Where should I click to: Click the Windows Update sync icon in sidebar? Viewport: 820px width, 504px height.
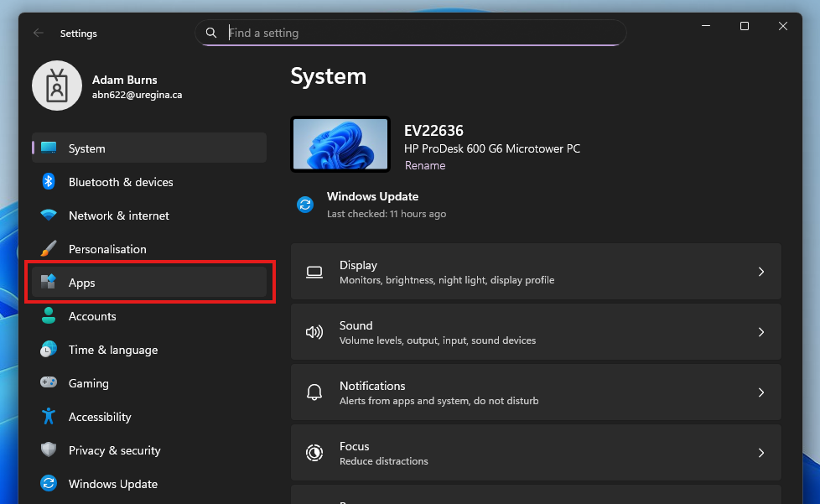[49, 483]
